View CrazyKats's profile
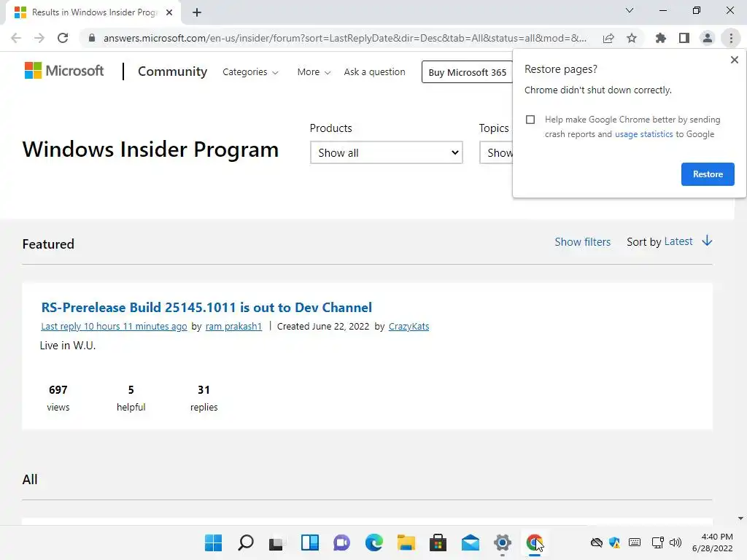 tap(409, 326)
